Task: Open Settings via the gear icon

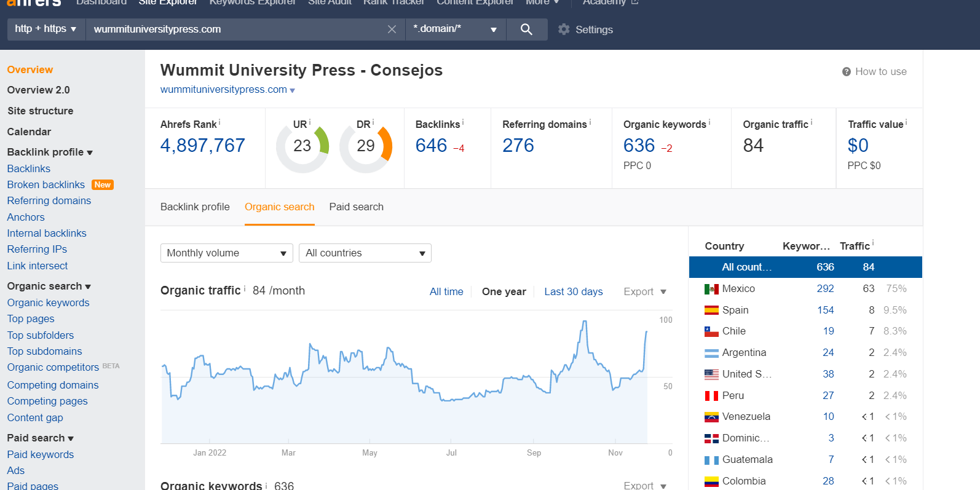Action: point(564,29)
